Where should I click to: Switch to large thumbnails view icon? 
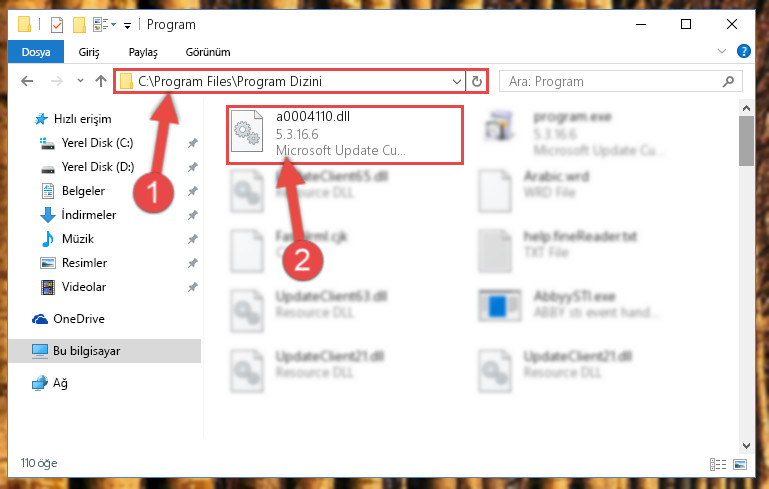[x=740, y=464]
